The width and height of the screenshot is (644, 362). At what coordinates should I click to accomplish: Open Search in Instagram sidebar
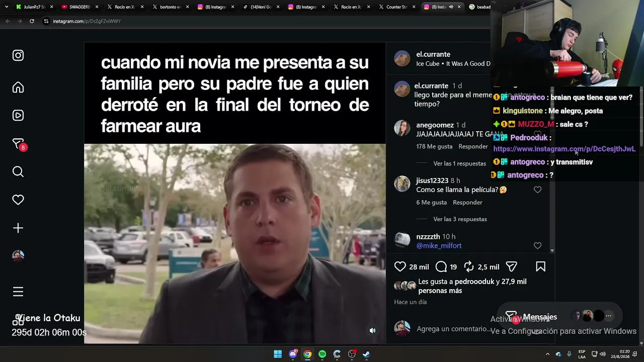click(x=18, y=172)
